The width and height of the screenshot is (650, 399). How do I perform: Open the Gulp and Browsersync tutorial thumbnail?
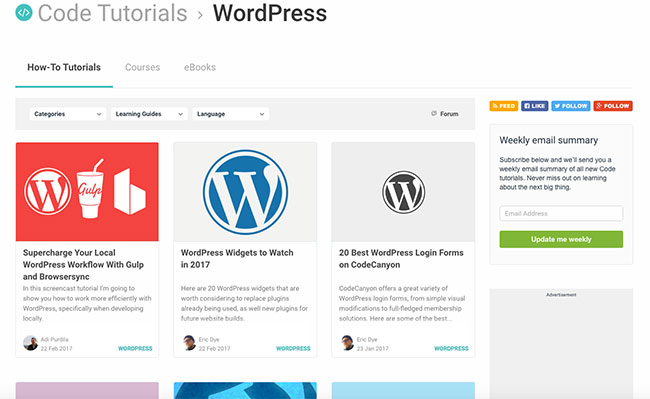(x=87, y=192)
